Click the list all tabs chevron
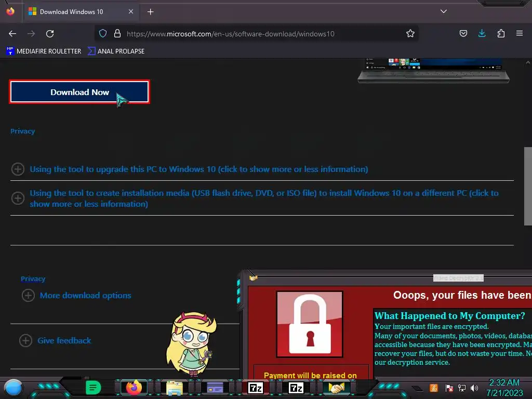Screen dimensions: 532x399 pyautogui.click(x=444, y=11)
